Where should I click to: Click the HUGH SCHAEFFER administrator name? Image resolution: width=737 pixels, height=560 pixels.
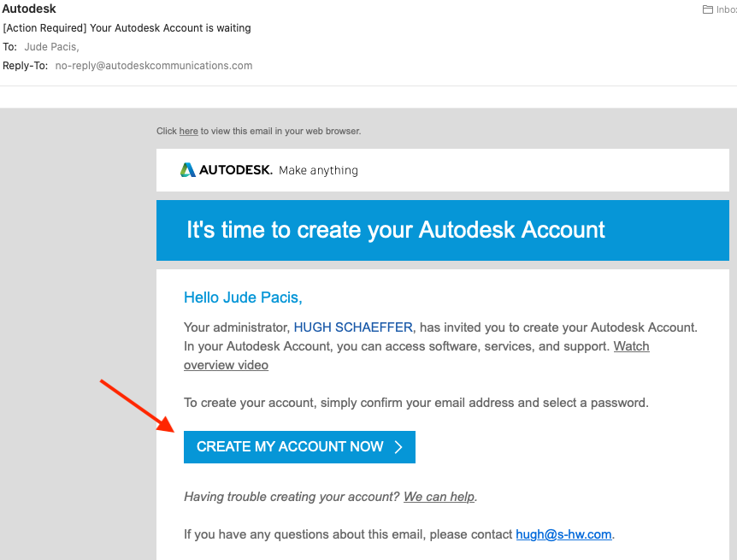pyautogui.click(x=353, y=327)
